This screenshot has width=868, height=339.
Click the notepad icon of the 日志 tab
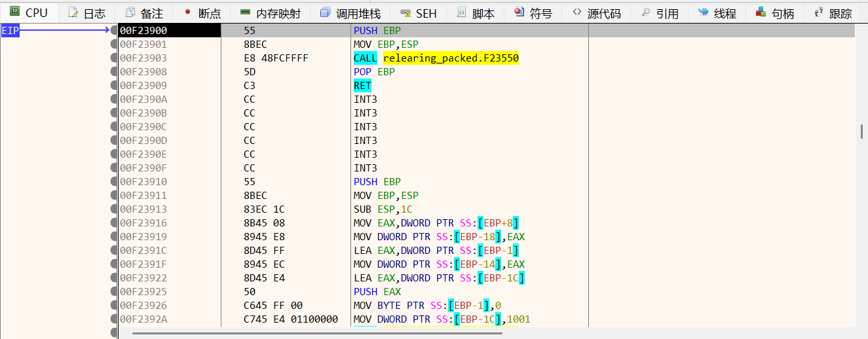tap(73, 12)
